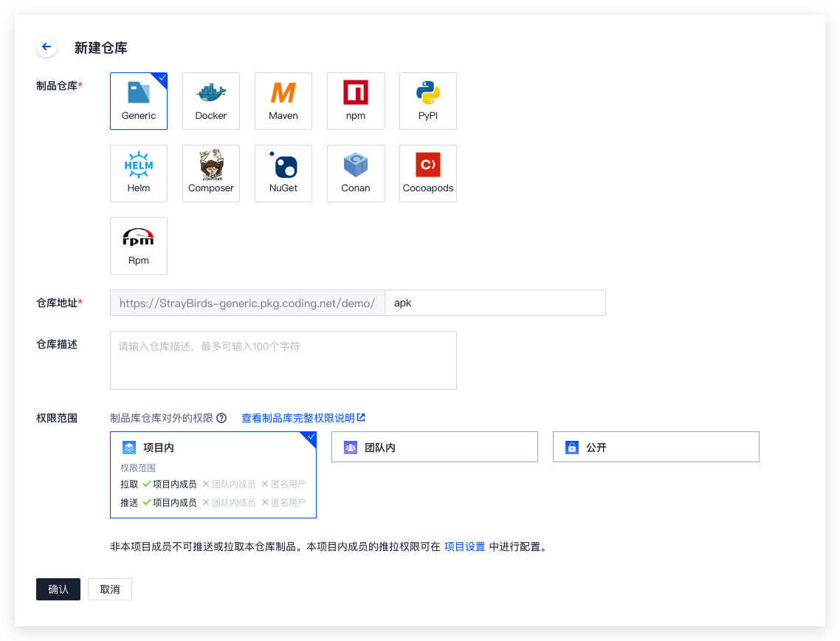The image size is (840, 641).
Task: Click the repository URL prefix field
Action: [x=247, y=303]
